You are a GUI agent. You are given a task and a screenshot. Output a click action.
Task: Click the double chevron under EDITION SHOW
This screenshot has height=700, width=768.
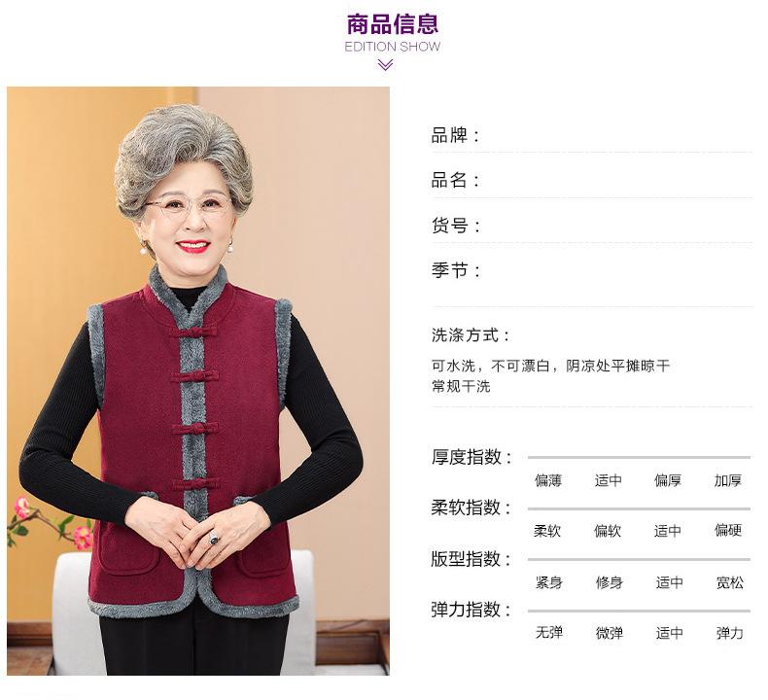click(x=386, y=65)
